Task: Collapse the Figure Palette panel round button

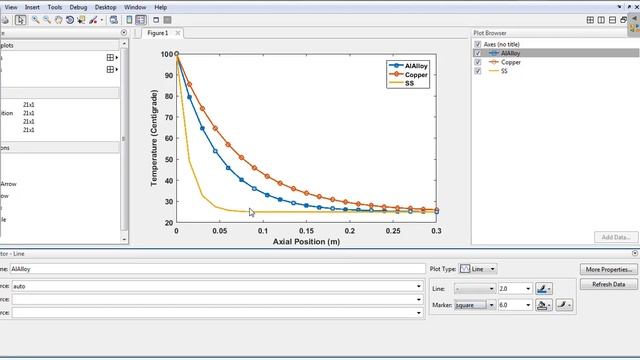Action: 124,32
